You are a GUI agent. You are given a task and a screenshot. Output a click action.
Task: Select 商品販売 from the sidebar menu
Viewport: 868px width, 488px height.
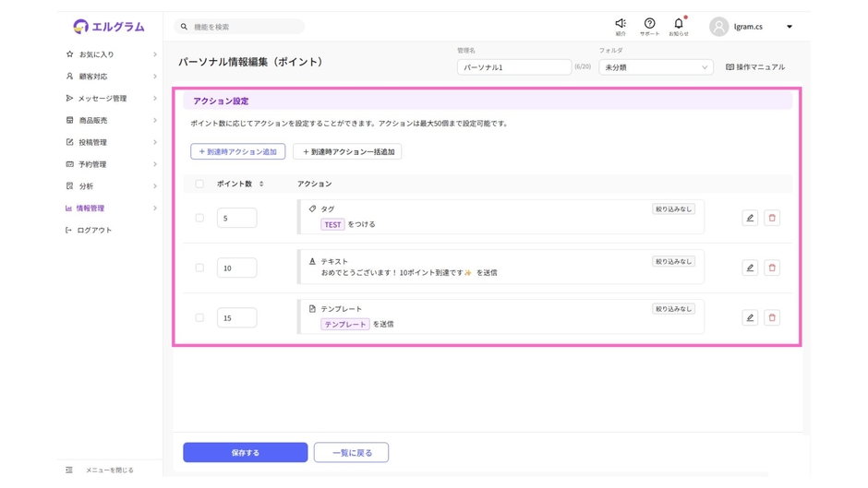coord(92,121)
